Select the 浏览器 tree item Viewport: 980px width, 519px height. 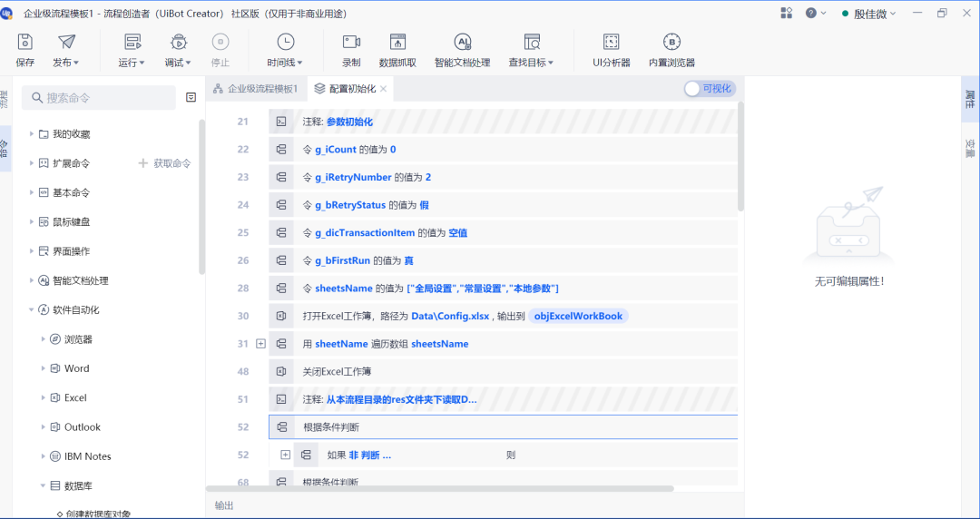tap(79, 339)
